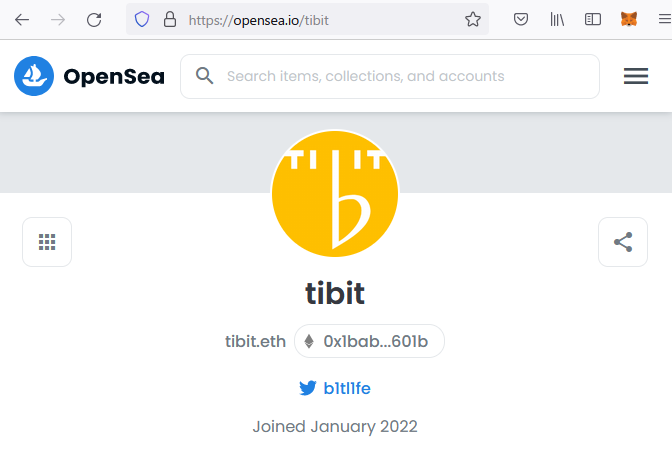Viewport: 672px width, 451px height.
Task: Share the tibit profile
Action: point(623,242)
